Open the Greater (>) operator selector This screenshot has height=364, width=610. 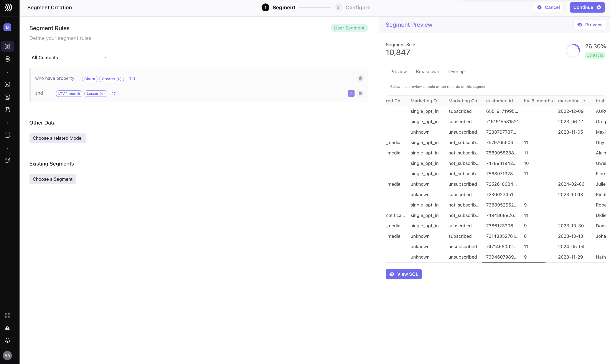[x=111, y=79]
